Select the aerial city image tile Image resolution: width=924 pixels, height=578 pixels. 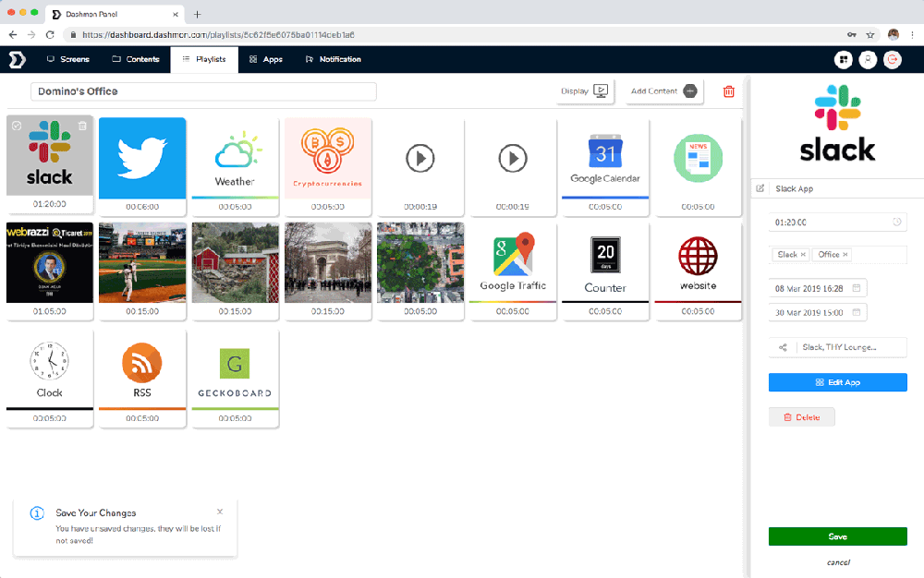click(420, 271)
